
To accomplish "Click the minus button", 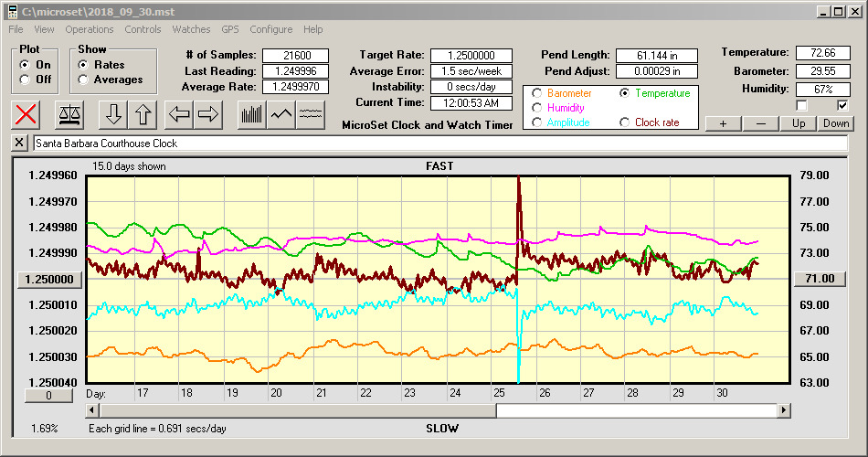I will (760, 123).
